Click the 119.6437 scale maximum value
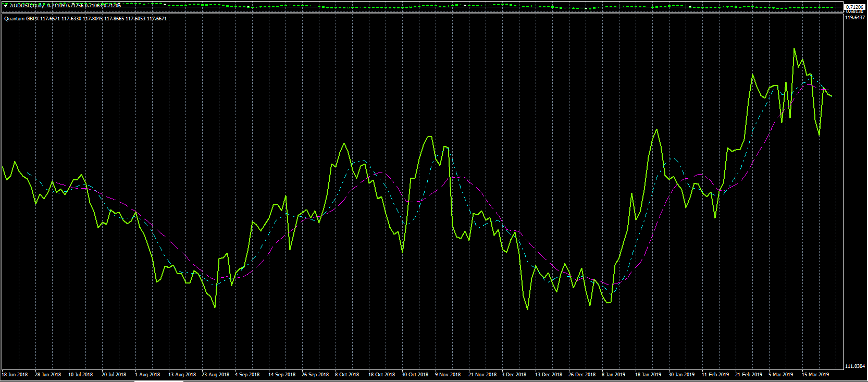This screenshot has width=868, height=382. pyautogui.click(x=855, y=18)
